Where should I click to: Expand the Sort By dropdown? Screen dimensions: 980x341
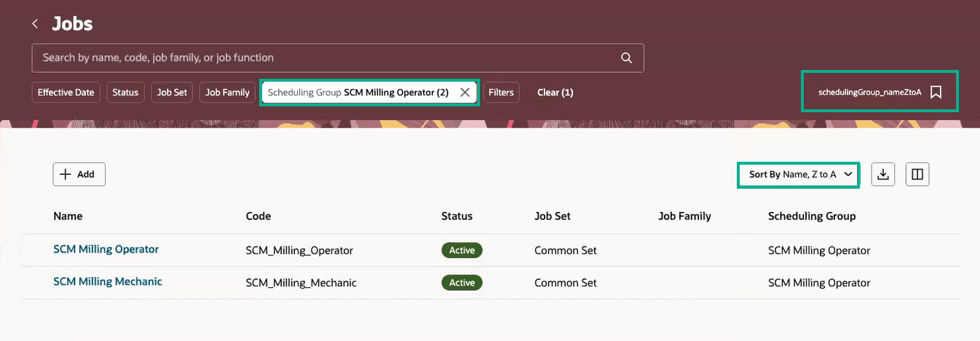pos(799,175)
